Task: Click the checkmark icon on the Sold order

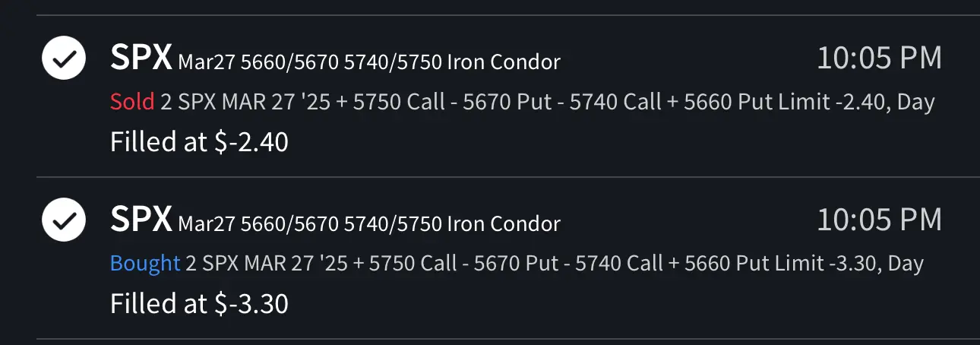Action: point(64,59)
